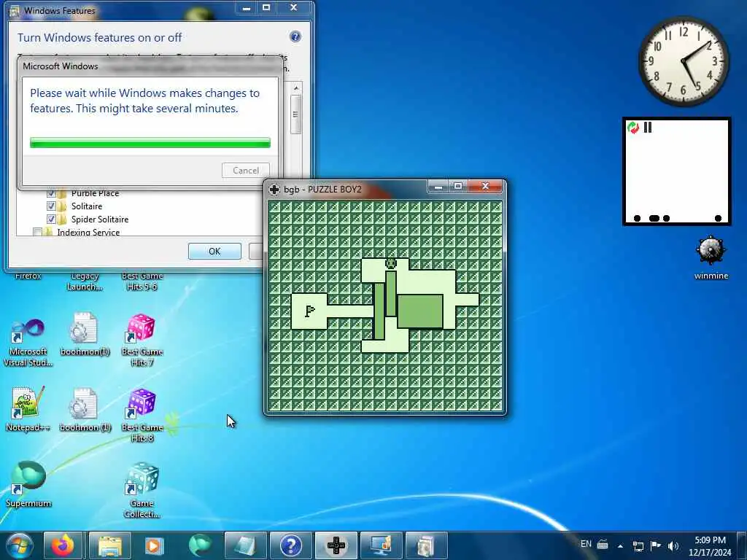Click the monitor icon on the taskbar
Image resolution: width=747 pixels, height=560 pixels.
pos(381,545)
